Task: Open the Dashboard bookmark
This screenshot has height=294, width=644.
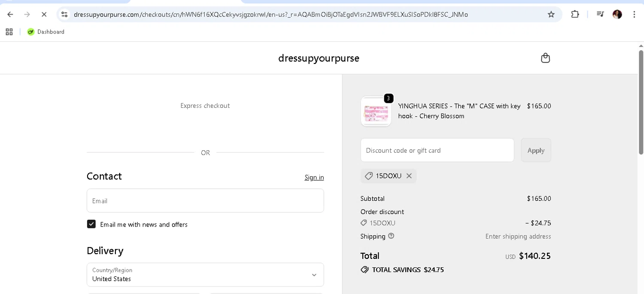Action: click(x=46, y=32)
